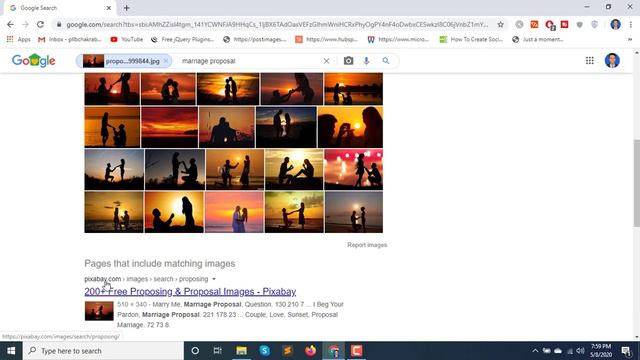
Task: Click taskbar Type here to search box
Action: point(103,351)
